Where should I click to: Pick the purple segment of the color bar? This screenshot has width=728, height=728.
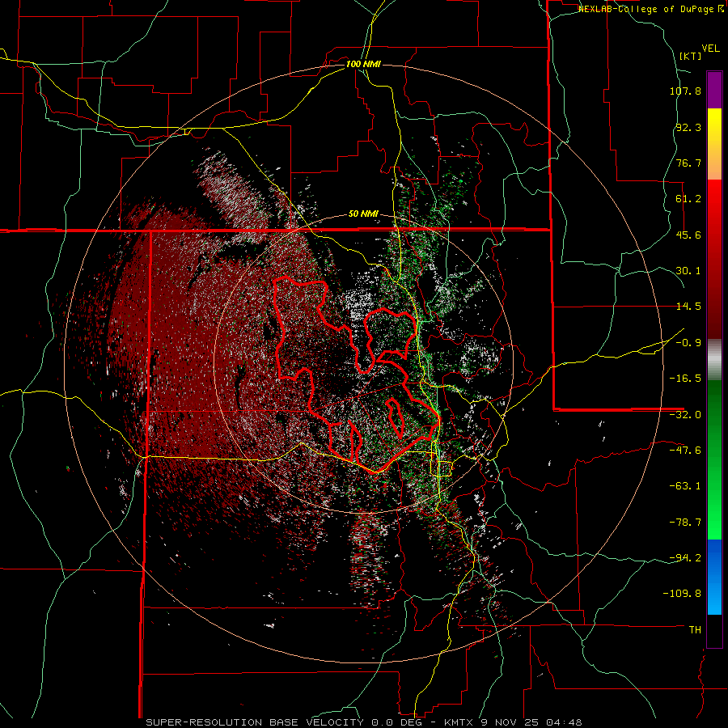(x=714, y=90)
